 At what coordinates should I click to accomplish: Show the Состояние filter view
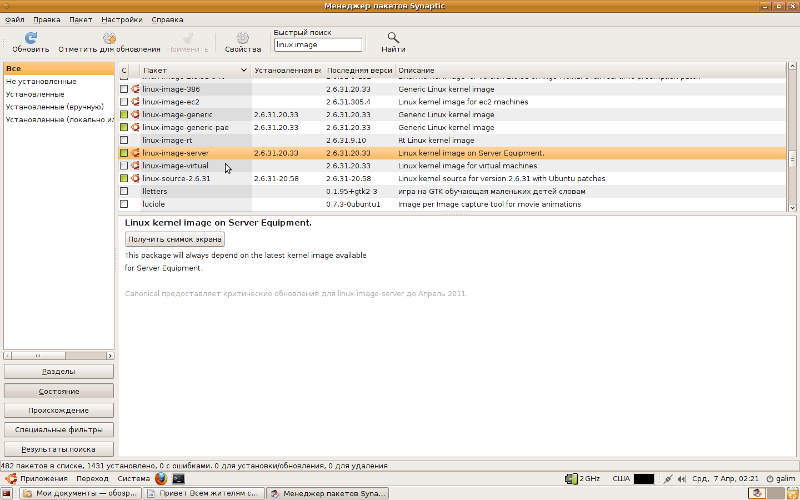(59, 391)
